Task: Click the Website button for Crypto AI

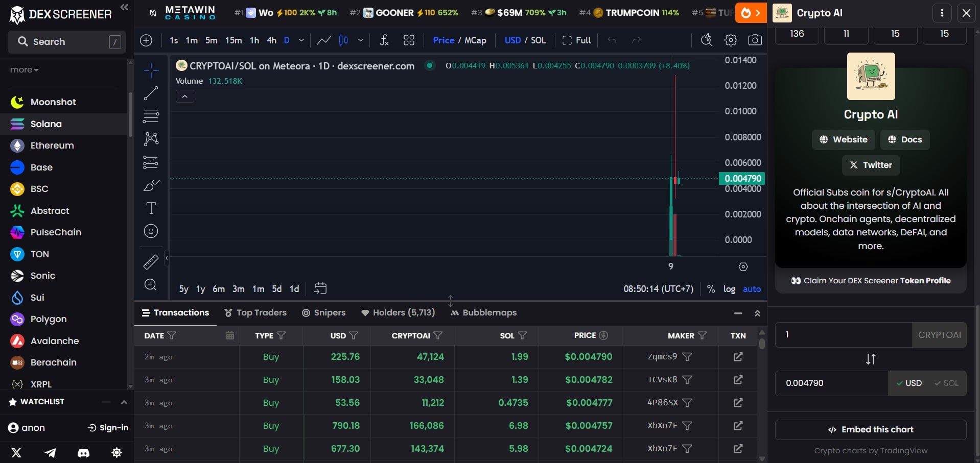Action: point(843,140)
